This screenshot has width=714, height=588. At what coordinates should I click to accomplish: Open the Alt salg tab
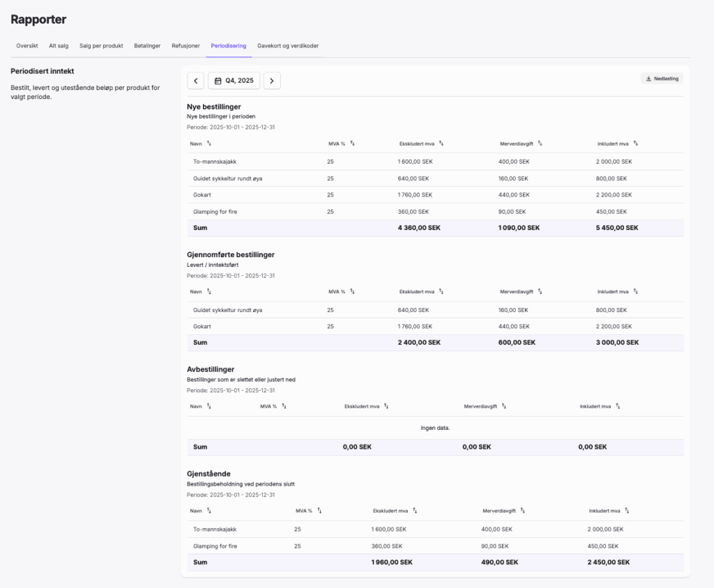click(59, 45)
